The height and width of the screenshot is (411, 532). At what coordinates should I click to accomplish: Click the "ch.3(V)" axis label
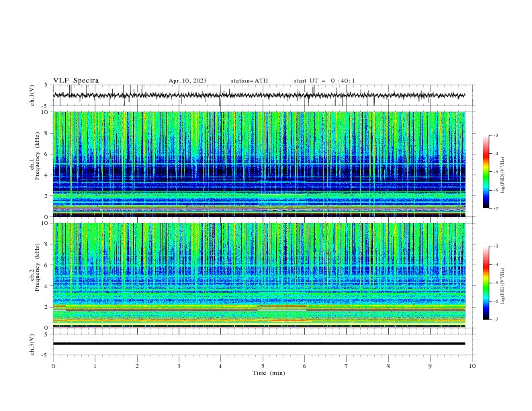32,345
